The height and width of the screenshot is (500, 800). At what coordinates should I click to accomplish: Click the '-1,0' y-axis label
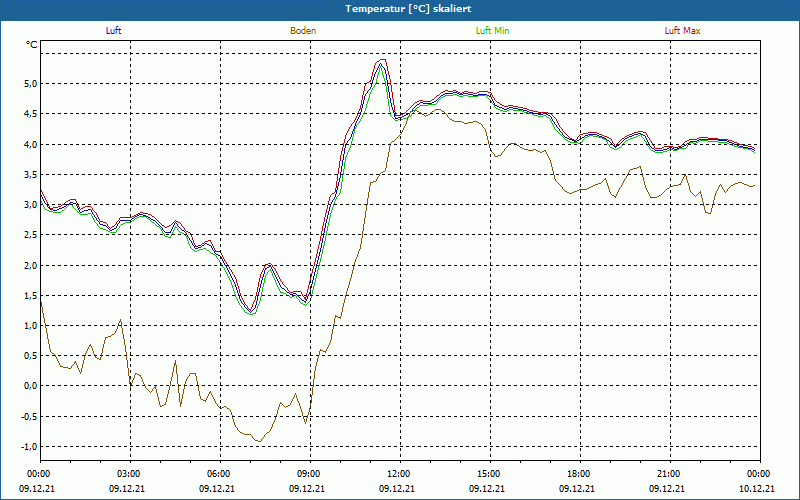point(29,446)
